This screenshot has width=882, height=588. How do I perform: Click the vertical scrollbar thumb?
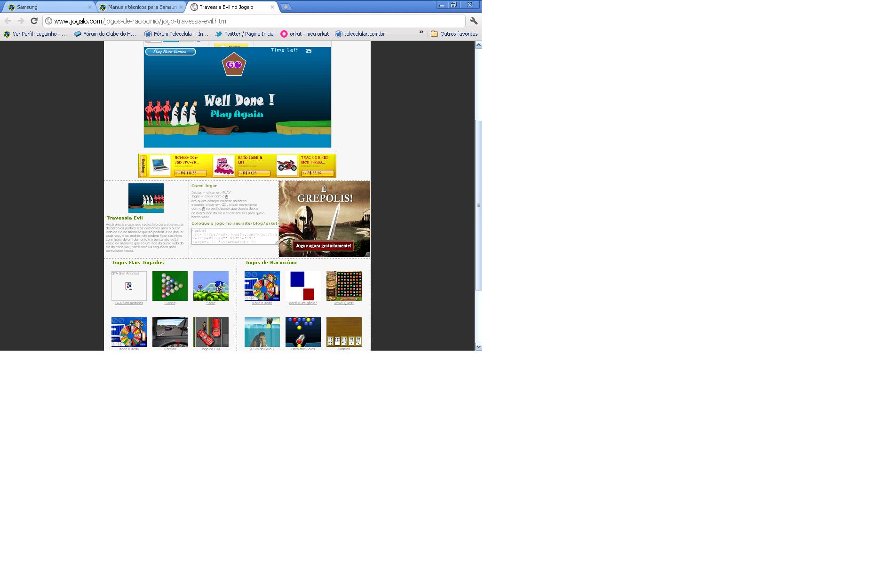478,205
